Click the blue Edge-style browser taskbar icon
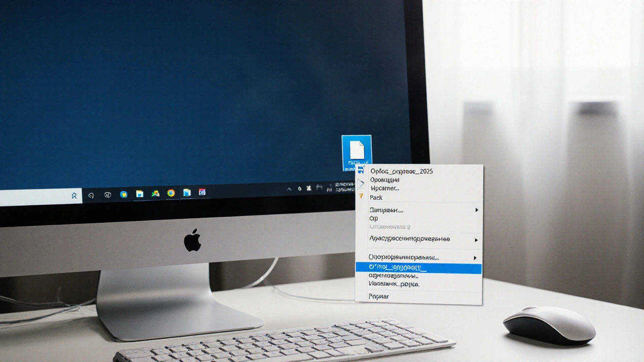The height and width of the screenshot is (362, 644). click(x=124, y=194)
